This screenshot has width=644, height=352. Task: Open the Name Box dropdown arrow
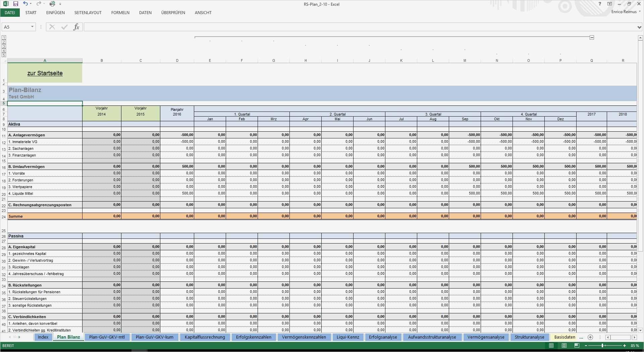click(x=32, y=27)
